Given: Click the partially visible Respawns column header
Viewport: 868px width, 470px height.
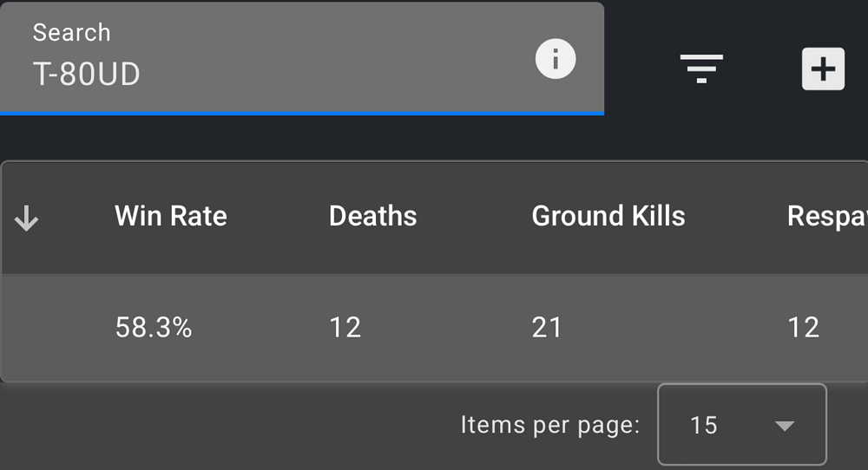Looking at the screenshot, I should pyautogui.click(x=826, y=216).
